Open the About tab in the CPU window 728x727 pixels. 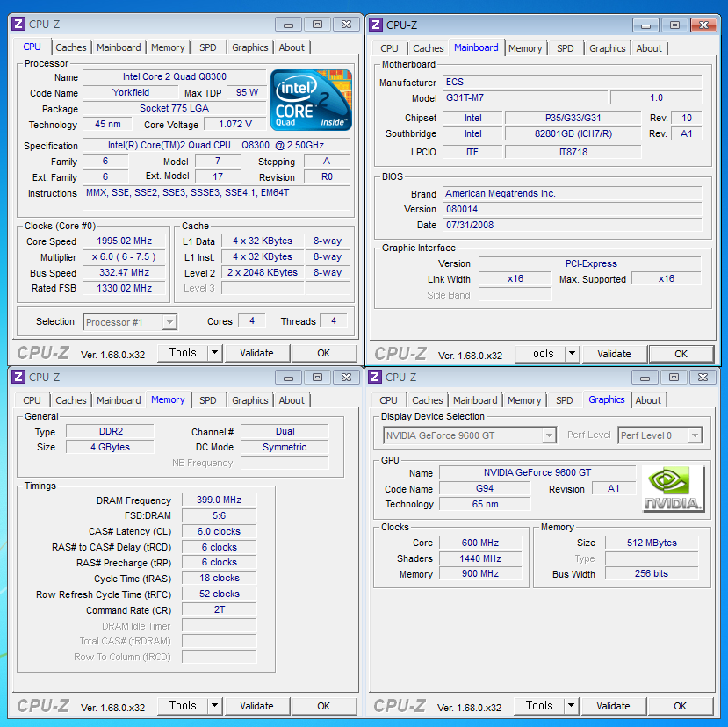[292, 47]
